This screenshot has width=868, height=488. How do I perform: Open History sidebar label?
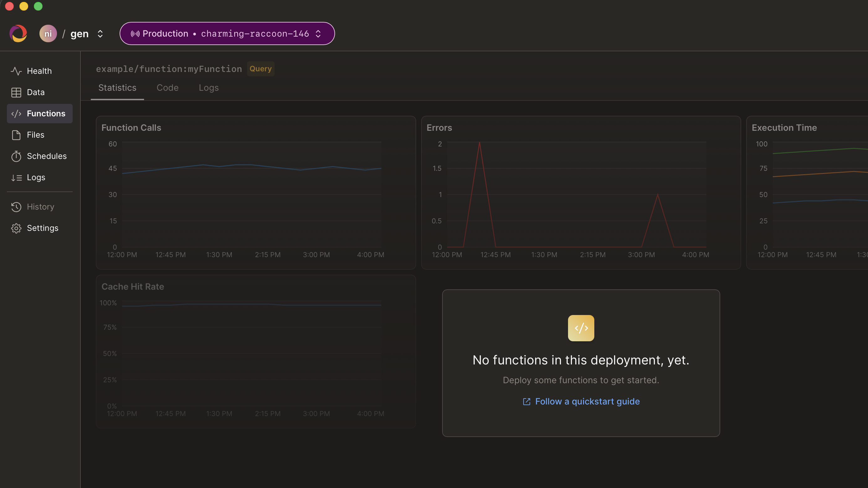coord(40,207)
